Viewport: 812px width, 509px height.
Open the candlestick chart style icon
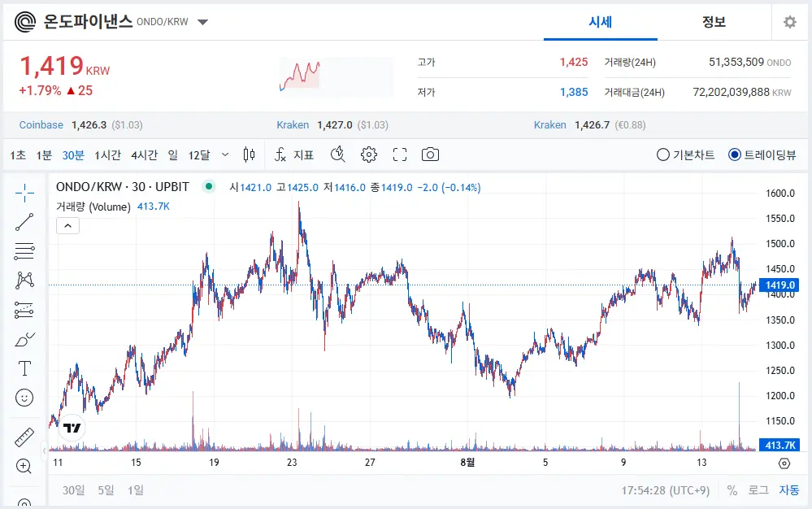point(249,154)
